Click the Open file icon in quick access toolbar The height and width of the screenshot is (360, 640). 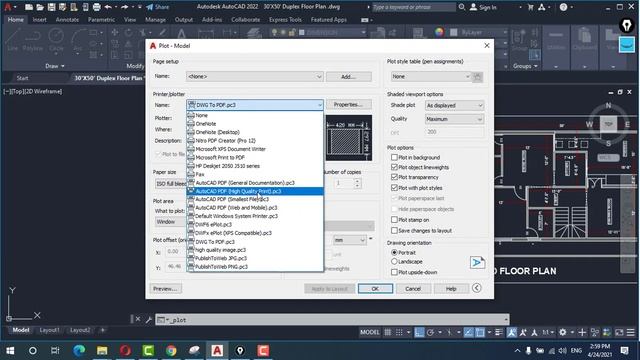(40, 7)
